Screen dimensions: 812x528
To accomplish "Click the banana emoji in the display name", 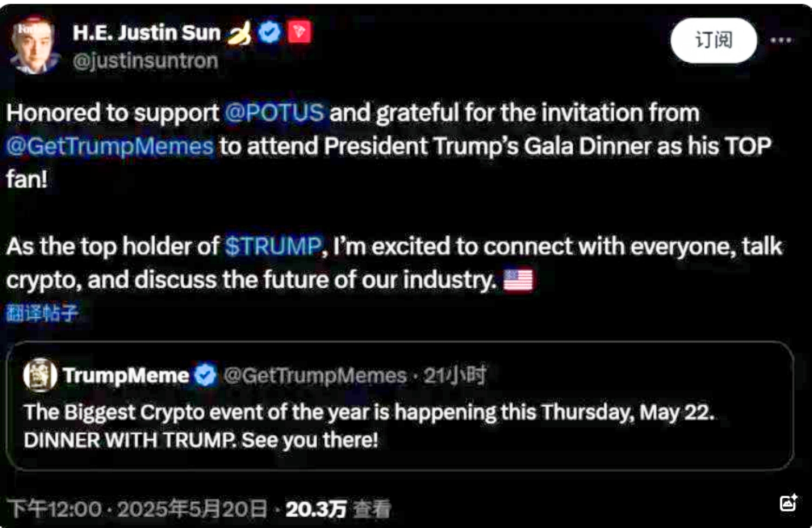I will (x=238, y=32).
